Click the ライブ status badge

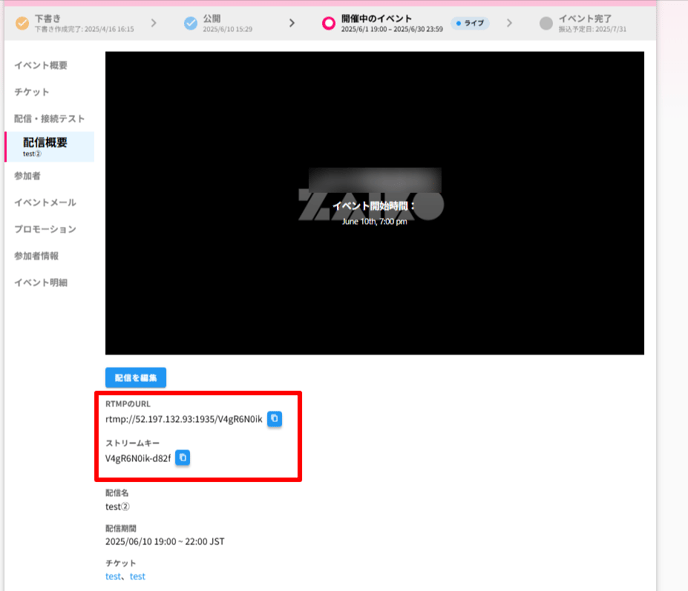(470, 23)
